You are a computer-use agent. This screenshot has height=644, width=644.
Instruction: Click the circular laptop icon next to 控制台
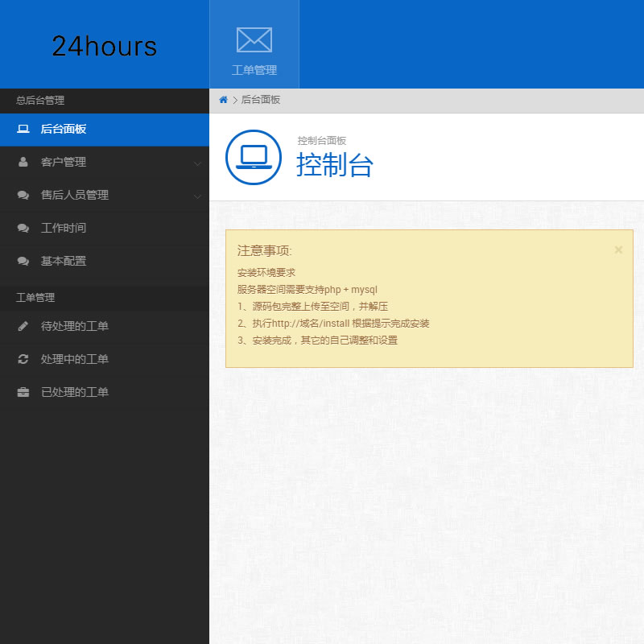[253, 158]
